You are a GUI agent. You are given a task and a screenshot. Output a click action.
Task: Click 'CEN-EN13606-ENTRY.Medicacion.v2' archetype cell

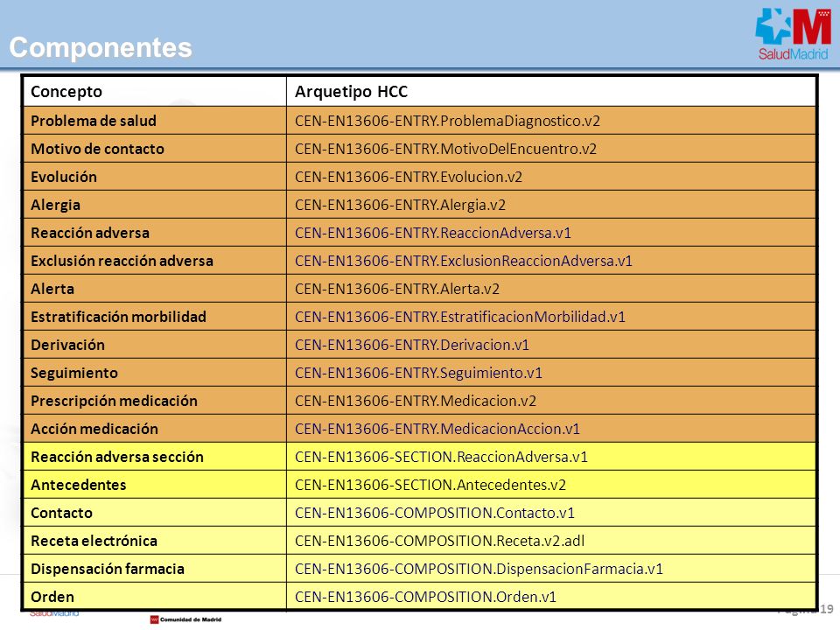click(551, 400)
